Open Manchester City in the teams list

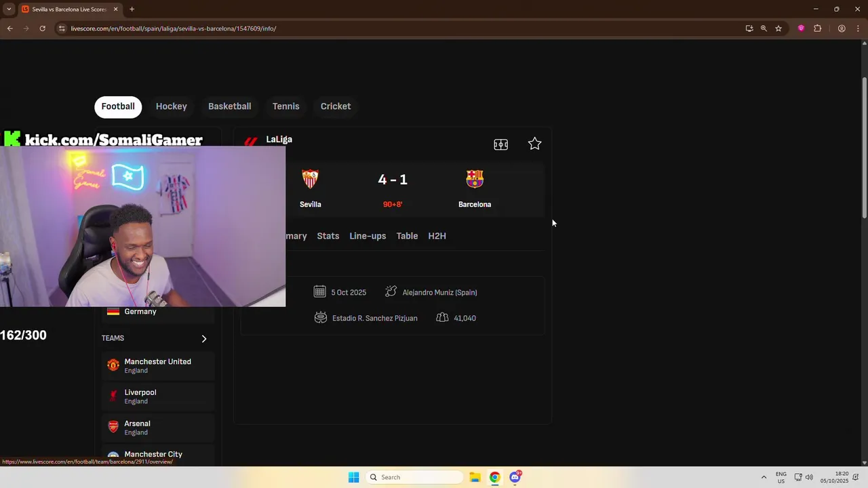[x=158, y=455]
